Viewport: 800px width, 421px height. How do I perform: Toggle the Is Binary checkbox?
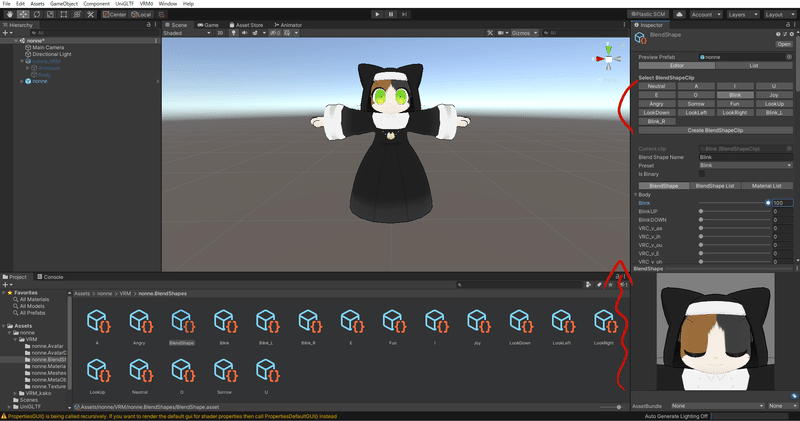(x=702, y=174)
